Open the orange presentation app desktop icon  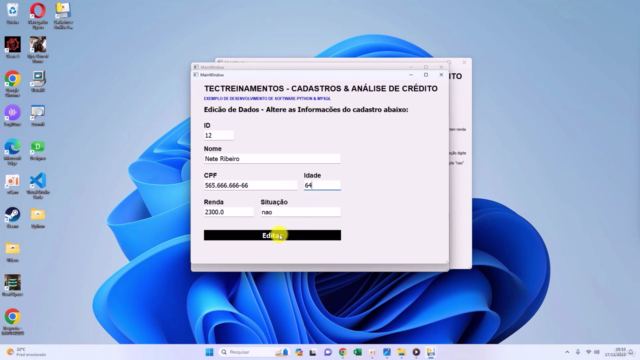pyautogui.click(x=13, y=184)
